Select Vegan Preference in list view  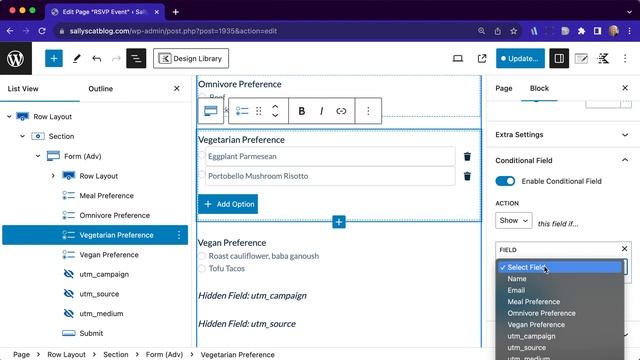109,255
